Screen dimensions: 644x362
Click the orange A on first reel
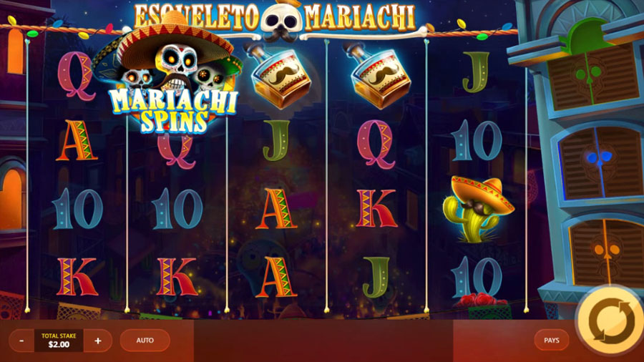77,141
